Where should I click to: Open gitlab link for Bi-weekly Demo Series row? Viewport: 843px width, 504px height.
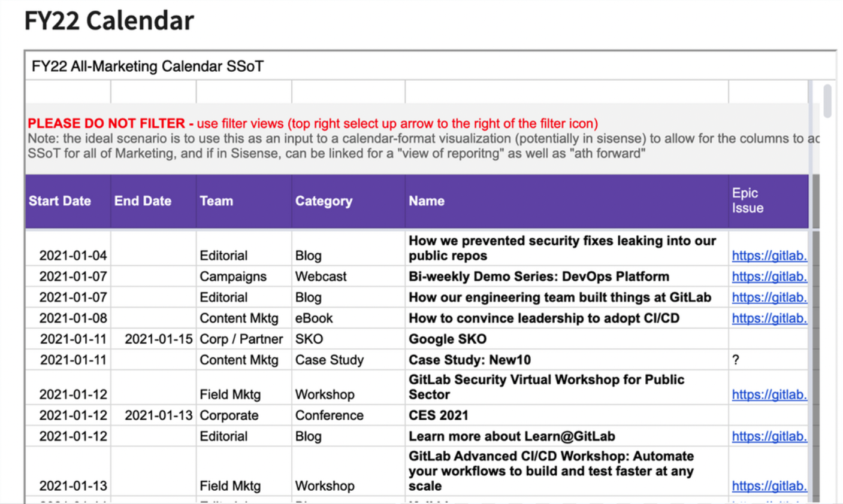[x=769, y=277]
